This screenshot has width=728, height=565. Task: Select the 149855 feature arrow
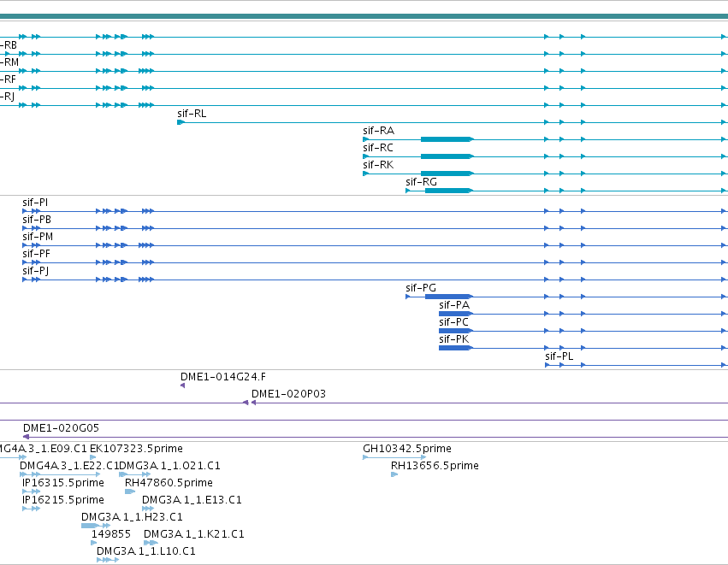tap(94, 543)
